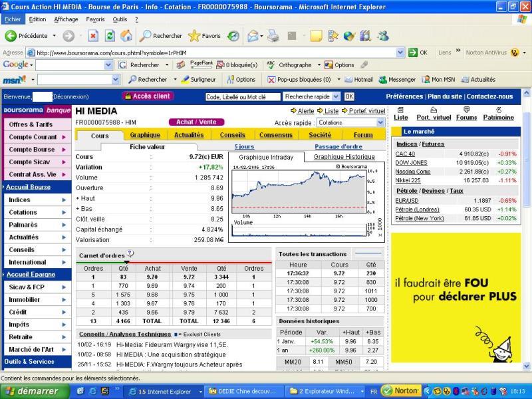Click the page vertical scrollbar up arrow

click(x=527, y=92)
